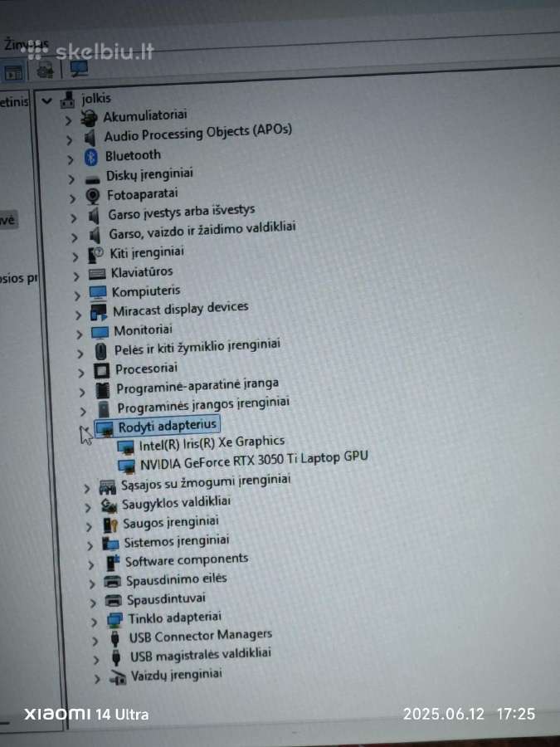Click the Rodyti adapterius display adapter icon
This screenshot has height=747, width=560.
[x=105, y=429]
